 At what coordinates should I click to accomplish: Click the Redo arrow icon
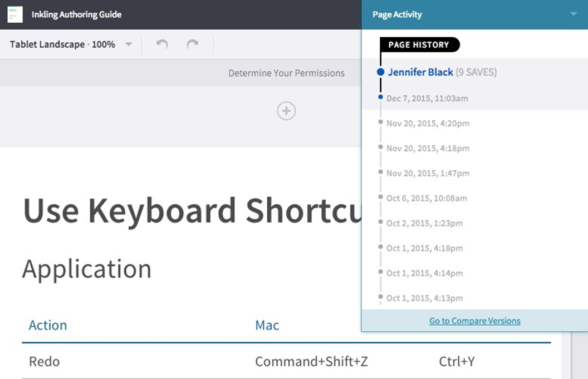click(x=193, y=45)
